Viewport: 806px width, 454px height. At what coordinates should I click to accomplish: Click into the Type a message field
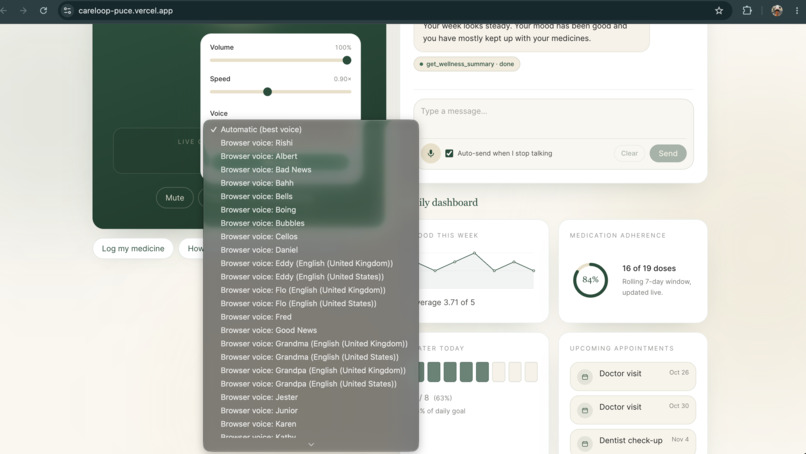tap(553, 119)
